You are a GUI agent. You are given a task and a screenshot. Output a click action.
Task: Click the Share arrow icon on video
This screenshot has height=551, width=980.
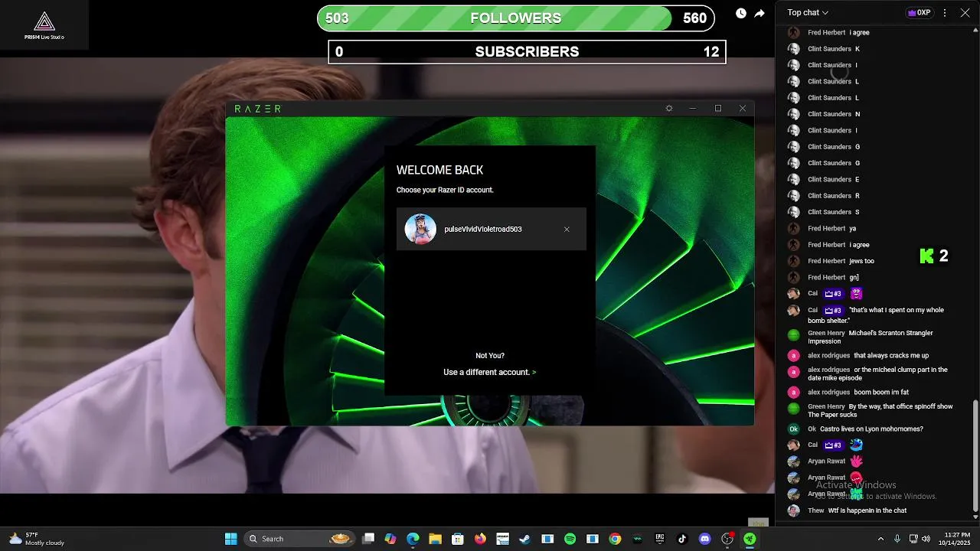pos(759,13)
